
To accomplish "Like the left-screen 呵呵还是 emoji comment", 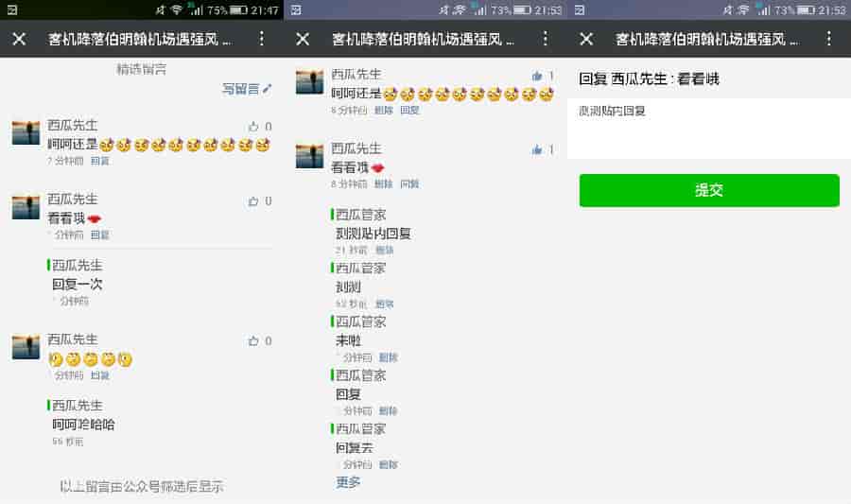I will 253,127.
